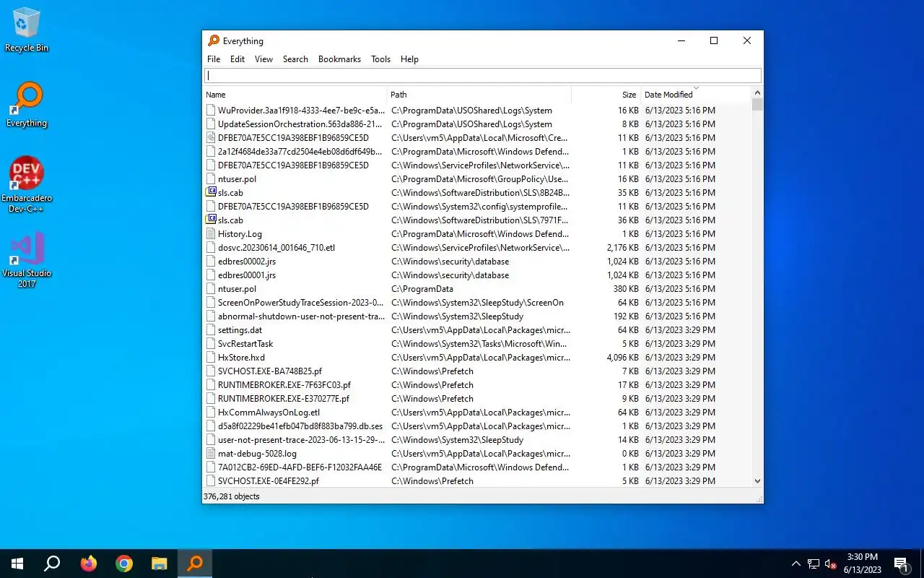This screenshot has width=924, height=578.
Task: Select the file SVCHOST.EXE-BA748B25.pf
Action: [270, 371]
